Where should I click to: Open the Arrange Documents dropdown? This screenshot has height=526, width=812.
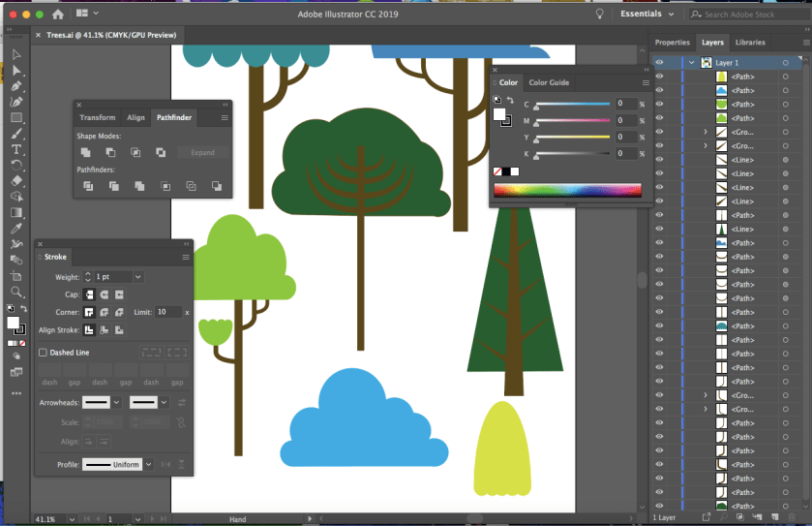click(87, 14)
